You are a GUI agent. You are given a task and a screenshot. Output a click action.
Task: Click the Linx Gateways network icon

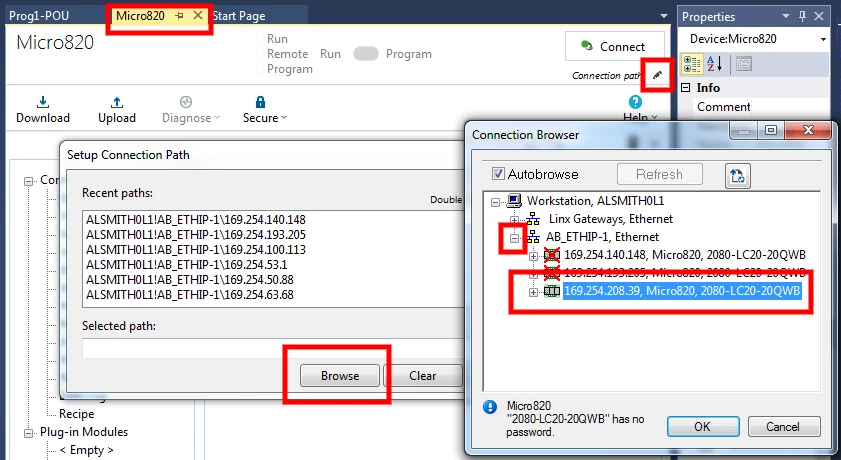[533, 219]
